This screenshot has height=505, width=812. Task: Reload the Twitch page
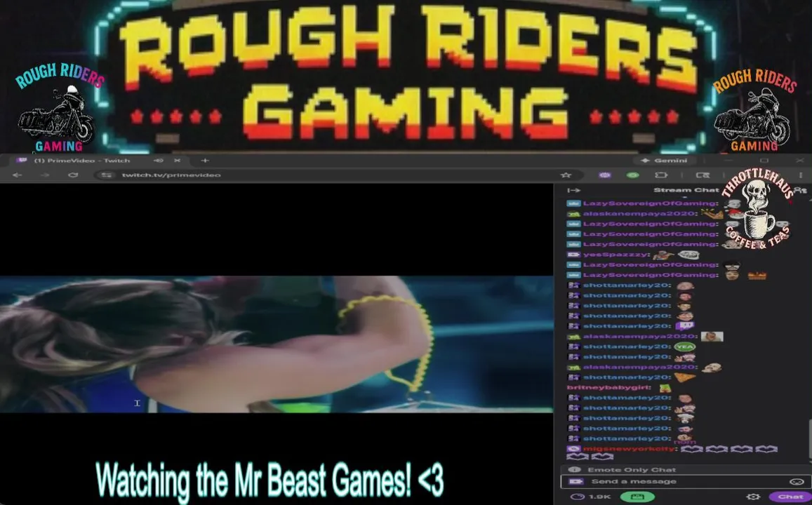point(73,175)
